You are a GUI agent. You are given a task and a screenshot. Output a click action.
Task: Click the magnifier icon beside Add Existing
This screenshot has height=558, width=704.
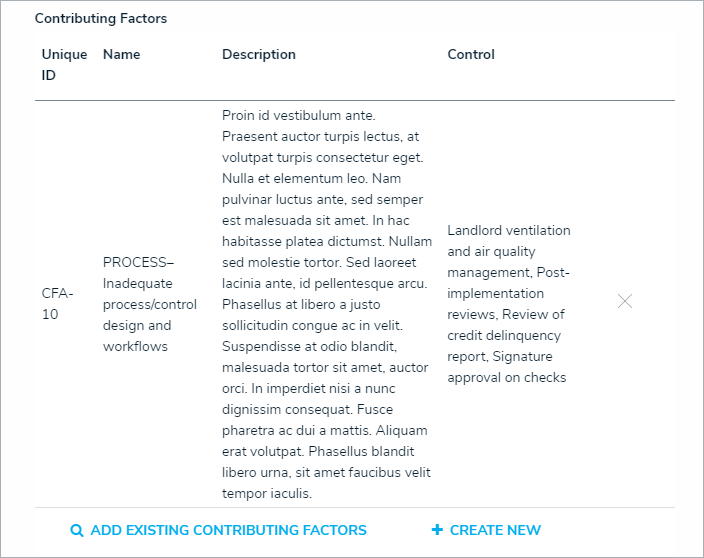77,531
